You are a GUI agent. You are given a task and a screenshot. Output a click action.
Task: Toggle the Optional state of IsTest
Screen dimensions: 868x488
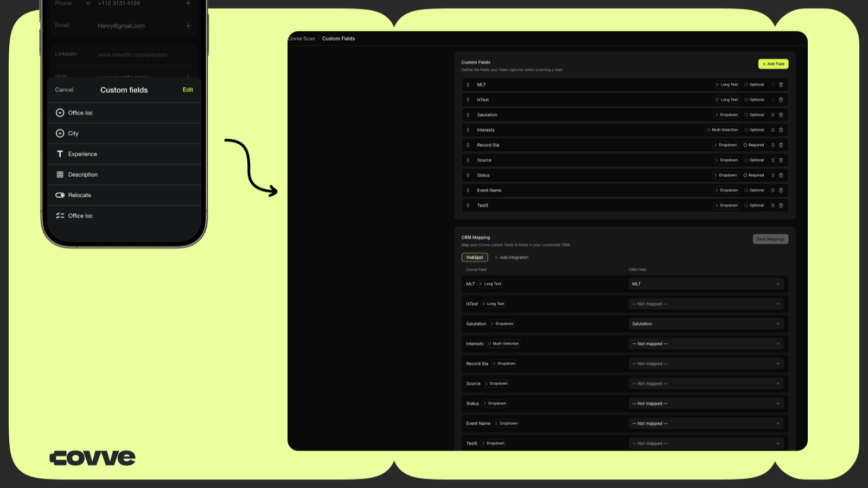pos(754,100)
